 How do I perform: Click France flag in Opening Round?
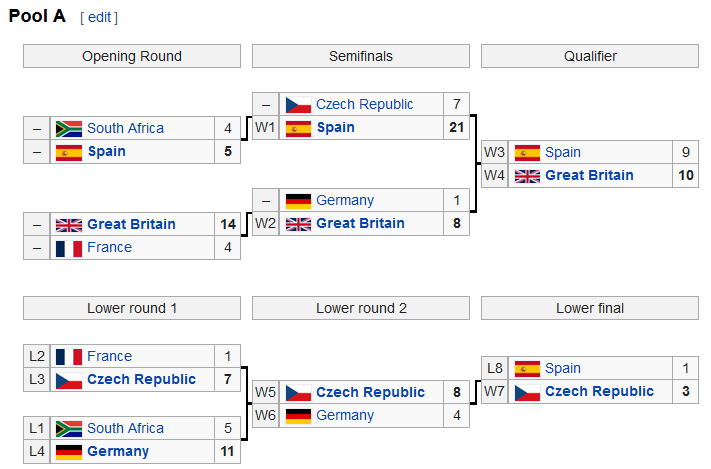68,248
